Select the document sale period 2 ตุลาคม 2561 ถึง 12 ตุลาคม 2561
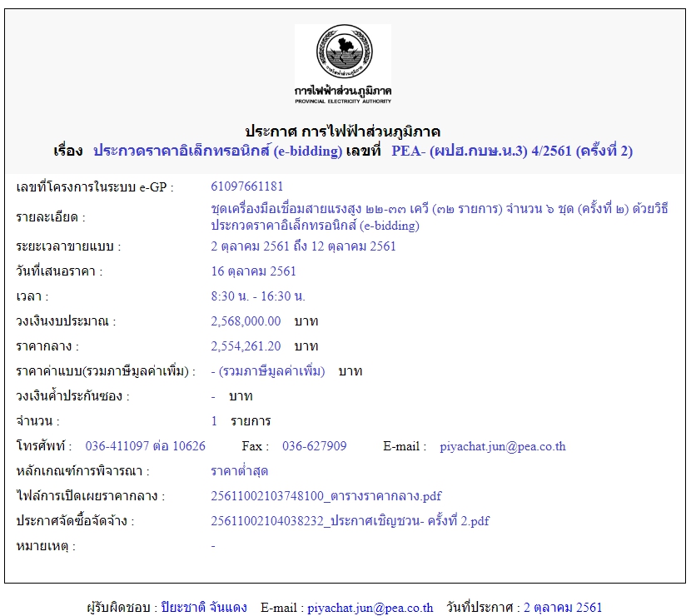The height and width of the screenshot is (616, 691). coord(303,246)
